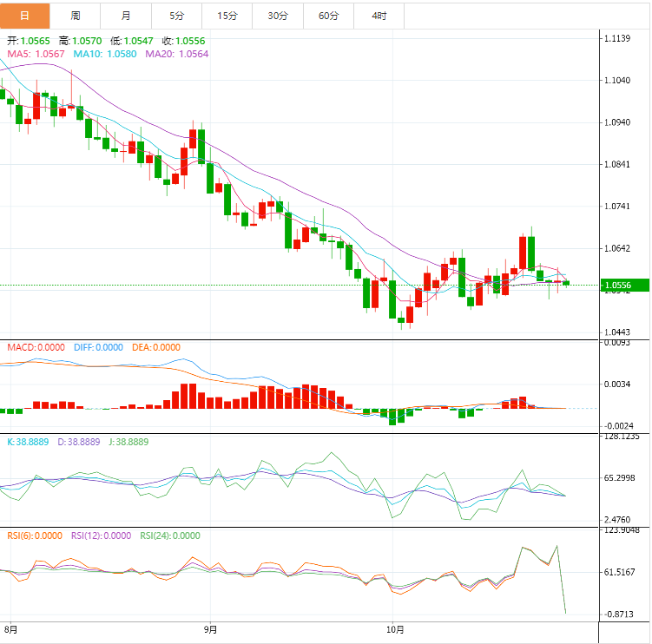The width and height of the screenshot is (652, 644).
Task: Click the MACD indicator label
Action: pyautogui.click(x=36, y=347)
